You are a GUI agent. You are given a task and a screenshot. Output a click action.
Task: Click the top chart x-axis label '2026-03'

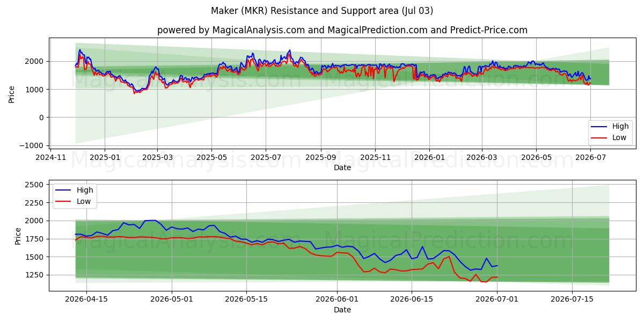coord(481,157)
